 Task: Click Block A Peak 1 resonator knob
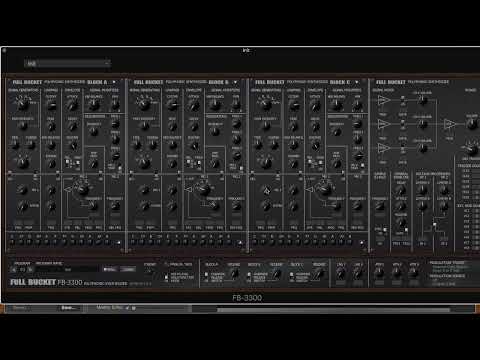[x=115, y=125]
